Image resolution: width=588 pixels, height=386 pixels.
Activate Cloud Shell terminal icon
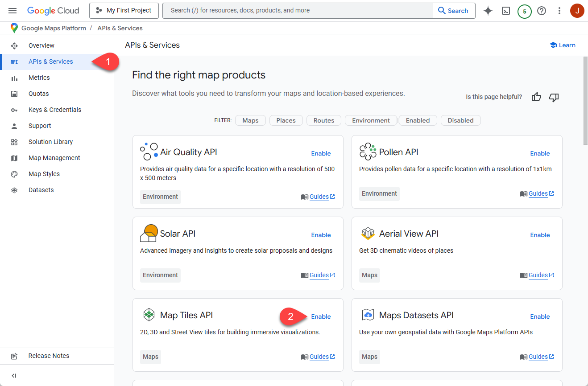click(x=506, y=11)
